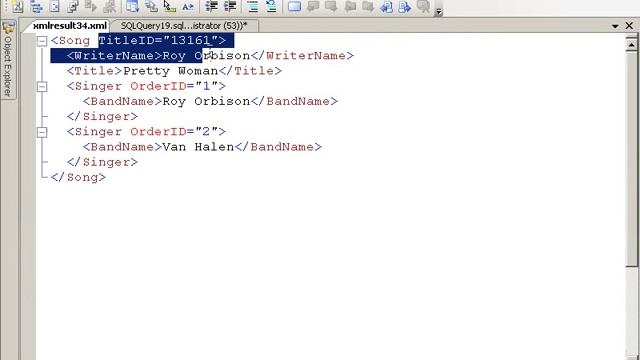Viewport: 640px width, 360px height.
Task: Click the opening WriterName tag
Action: click(x=114, y=56)
